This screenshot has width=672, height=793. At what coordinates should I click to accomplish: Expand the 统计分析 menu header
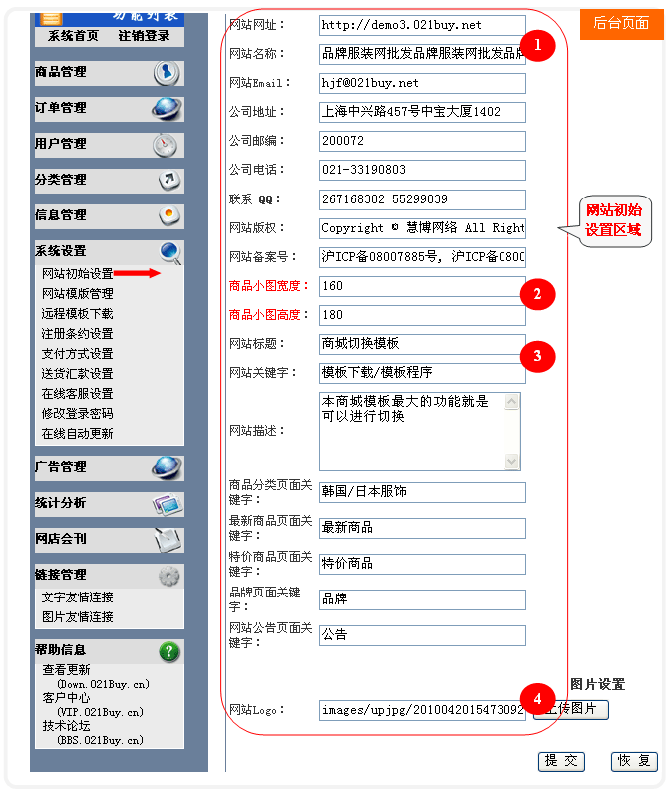click(110, 504)
